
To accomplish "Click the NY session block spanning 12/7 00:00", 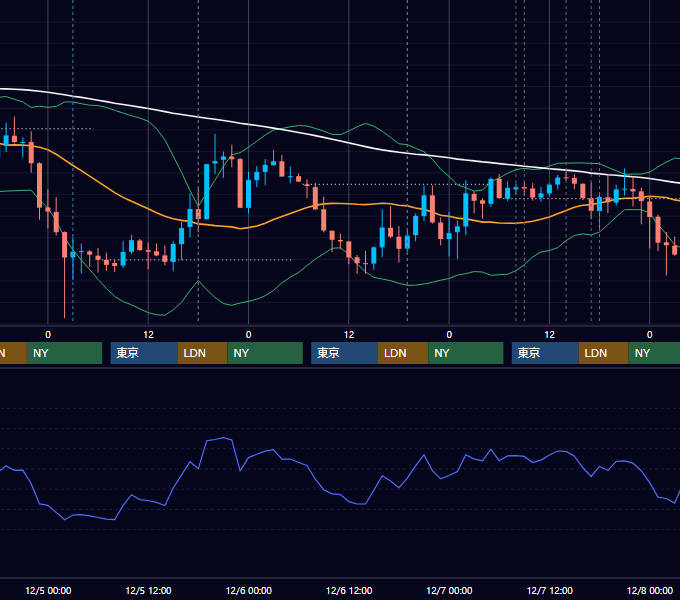I will point(466,353).
